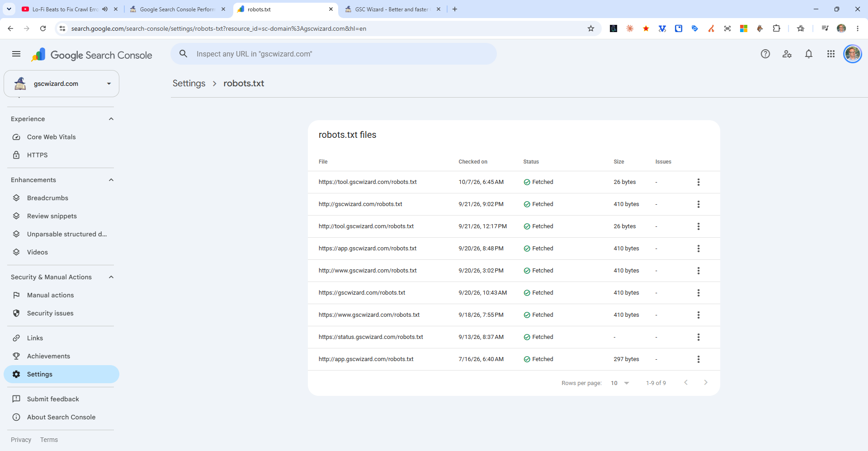Open more options for https://status.gscwizard.com/robots.txt
Viewport: 868px width, 451px height.
click(x=698, y=337)
